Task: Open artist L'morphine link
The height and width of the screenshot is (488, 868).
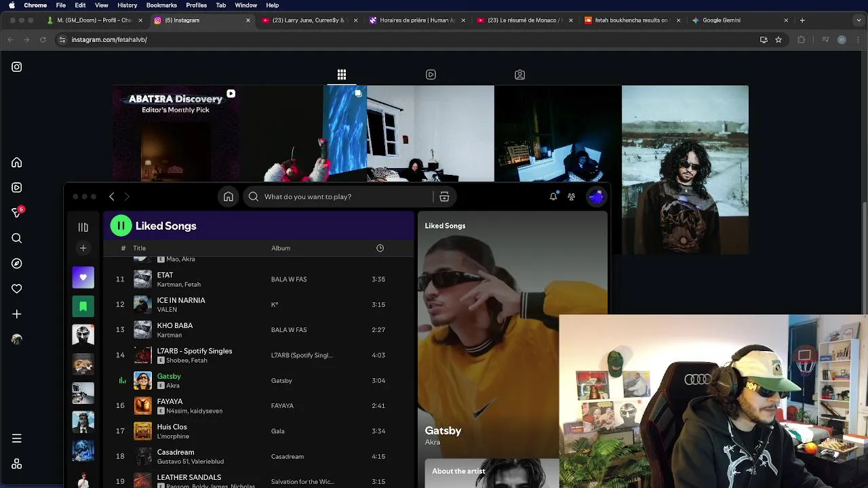Action: pos(173,436)
